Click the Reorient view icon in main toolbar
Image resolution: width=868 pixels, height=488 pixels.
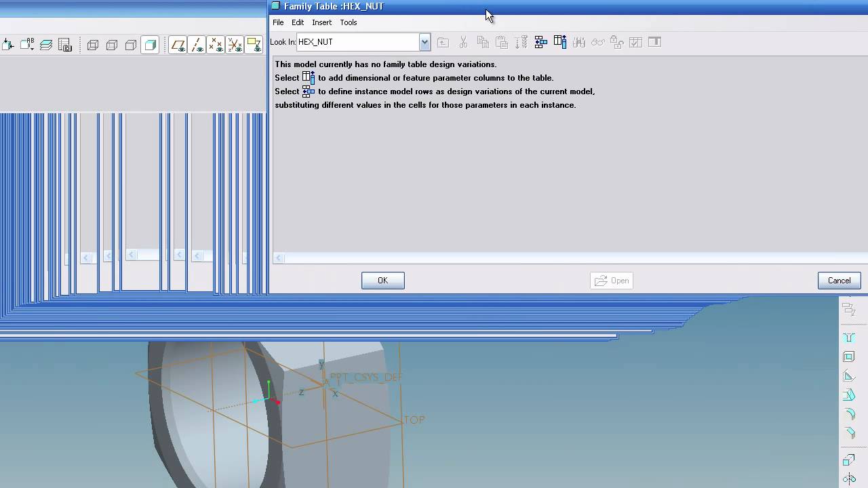[8, 45]
